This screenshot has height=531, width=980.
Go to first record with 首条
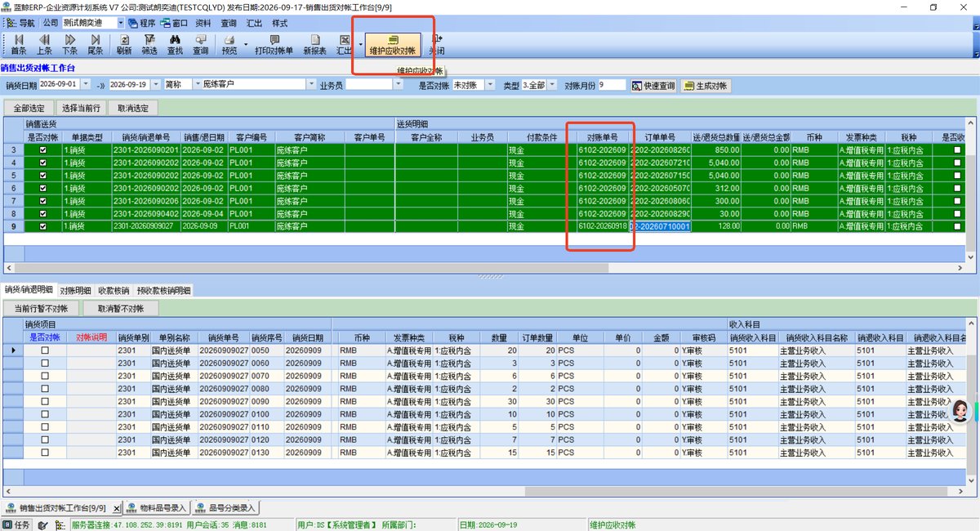click(18, 44)
